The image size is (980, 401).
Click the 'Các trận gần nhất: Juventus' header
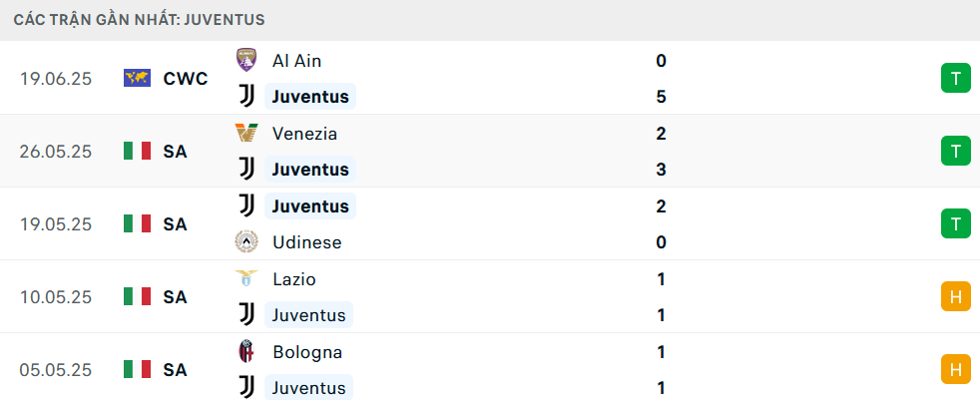click(140, 20)
